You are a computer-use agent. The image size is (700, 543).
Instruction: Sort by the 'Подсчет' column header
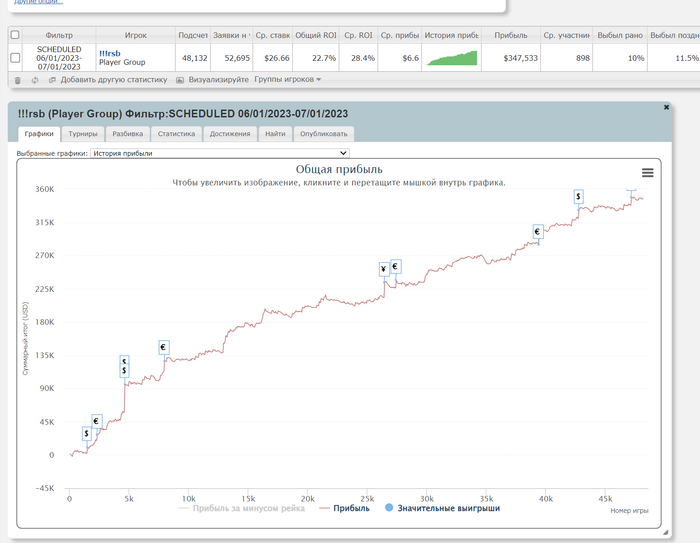(x=193, y=35)
